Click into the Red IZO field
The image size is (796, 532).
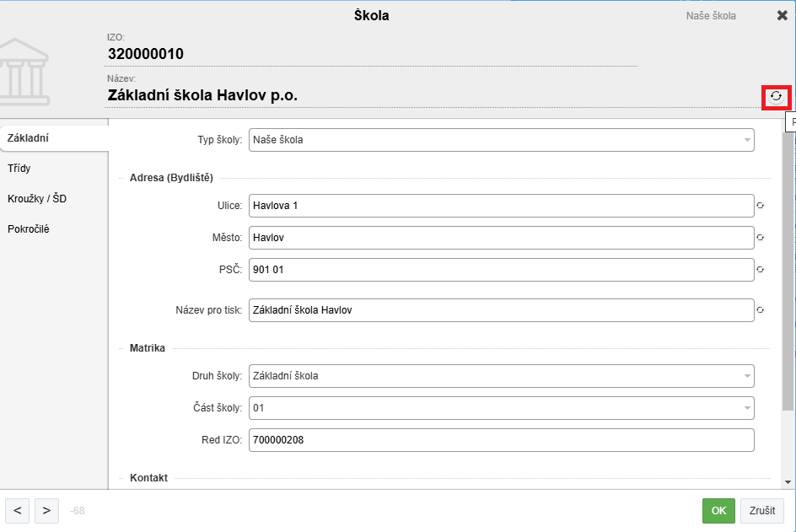[501, 440]
